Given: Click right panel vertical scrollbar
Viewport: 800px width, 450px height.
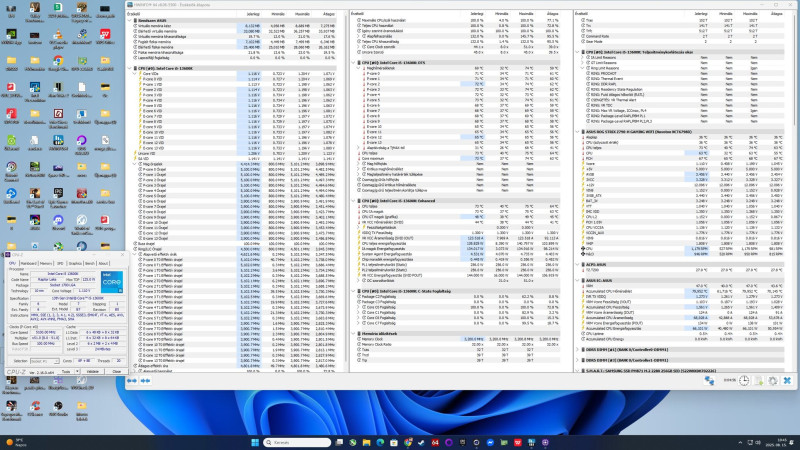Looking at the screenshot, I should (793, 71).
